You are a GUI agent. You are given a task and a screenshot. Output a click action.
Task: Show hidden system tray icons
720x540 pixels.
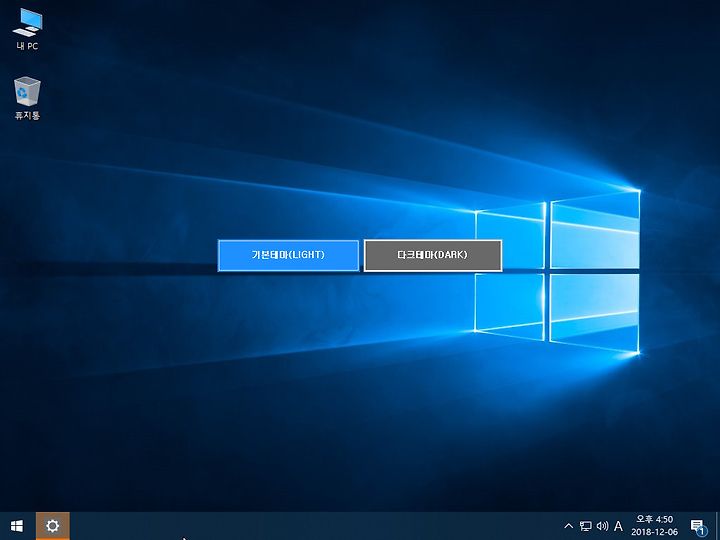click(568, 526)
